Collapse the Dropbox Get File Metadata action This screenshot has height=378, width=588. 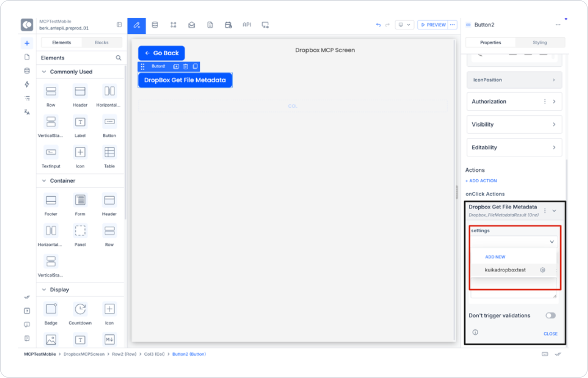554,210
